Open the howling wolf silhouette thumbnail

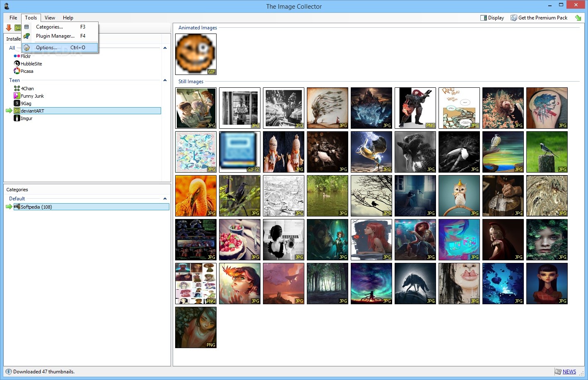415,284
